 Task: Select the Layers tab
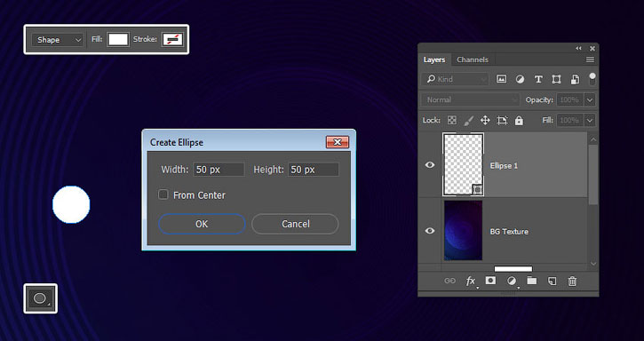[434, 60]
